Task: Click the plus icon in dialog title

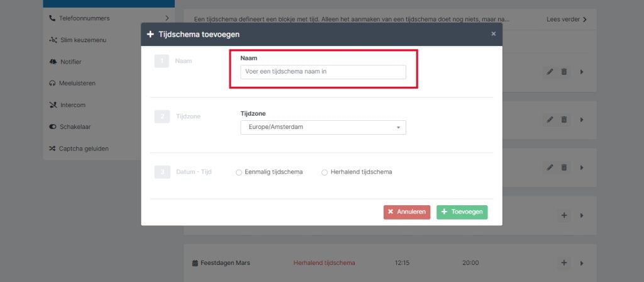Action: coord(150,34)
